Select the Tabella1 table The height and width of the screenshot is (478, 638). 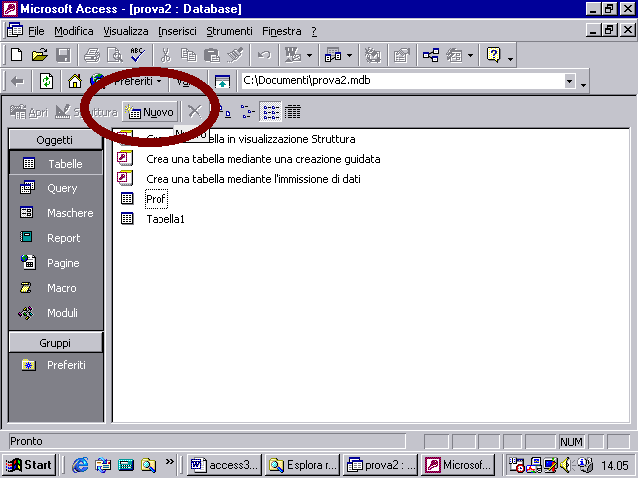click(153, 219)
